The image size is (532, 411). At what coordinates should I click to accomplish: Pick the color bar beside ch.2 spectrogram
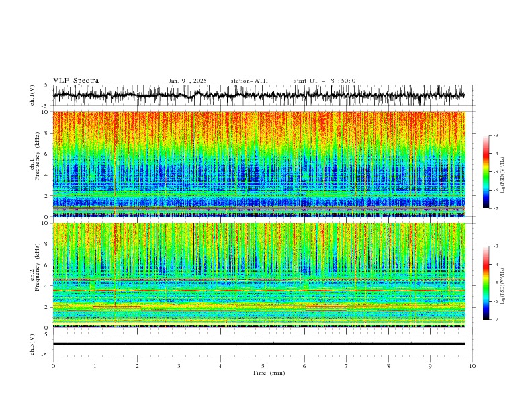[486, 283]
